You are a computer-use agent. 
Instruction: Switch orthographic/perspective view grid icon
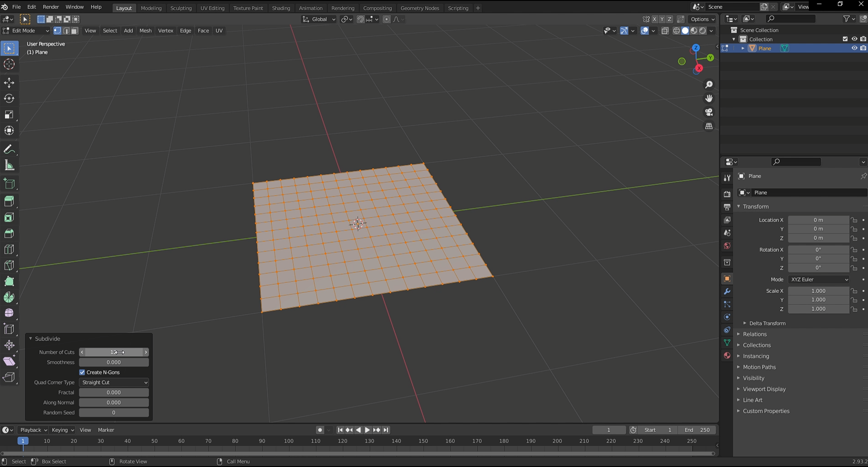click(x=709, y=126)
